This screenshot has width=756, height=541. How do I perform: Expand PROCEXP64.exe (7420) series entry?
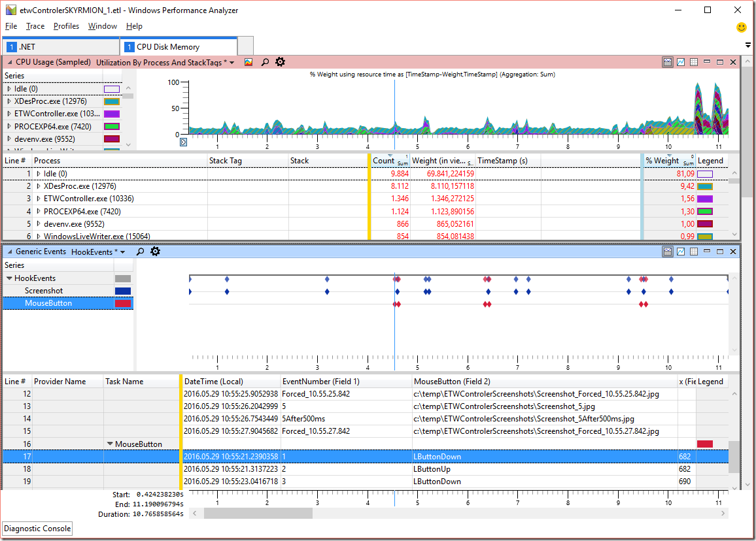pyautogui.click(x=9, y=126)
